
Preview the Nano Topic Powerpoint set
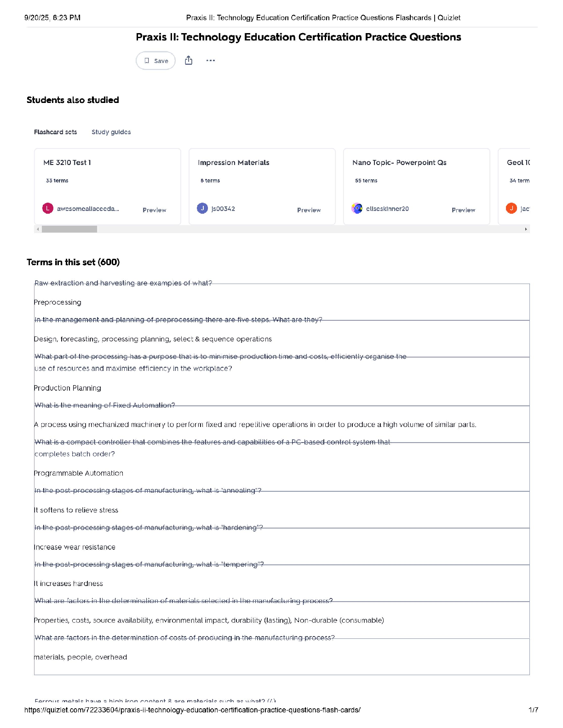click(x=463, y=210)
